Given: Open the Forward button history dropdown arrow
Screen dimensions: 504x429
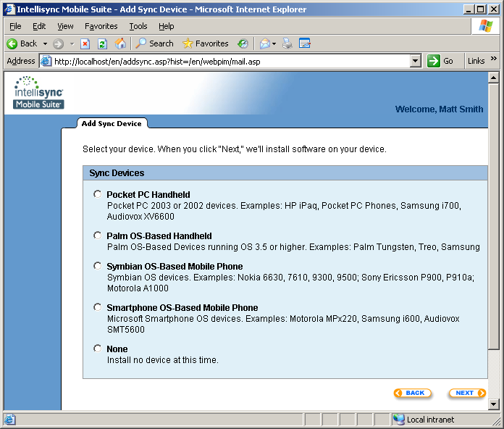Looking at the screenshot, I should 72,43.
